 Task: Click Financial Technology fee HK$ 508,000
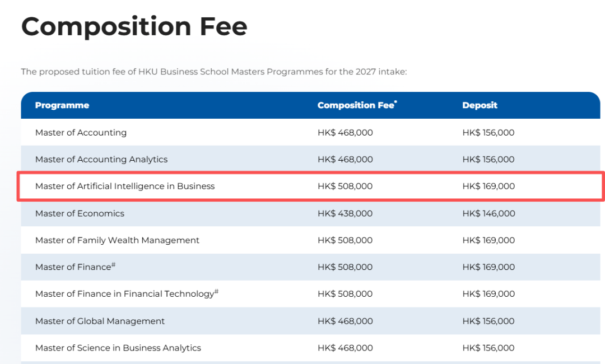tap(345, 294)
